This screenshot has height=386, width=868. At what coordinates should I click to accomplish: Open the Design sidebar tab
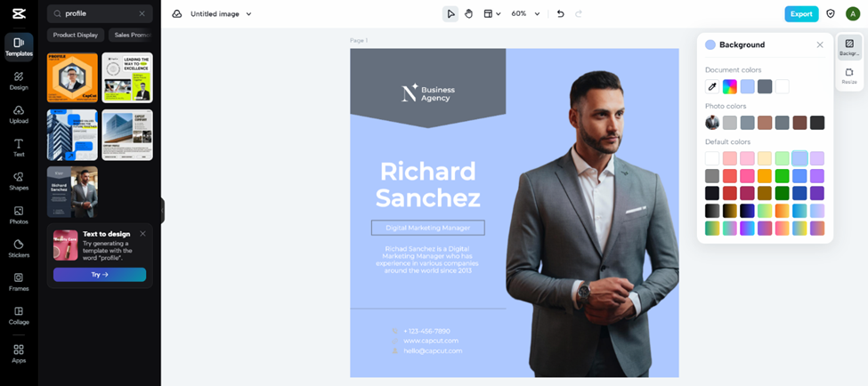[x=19, y=81]
